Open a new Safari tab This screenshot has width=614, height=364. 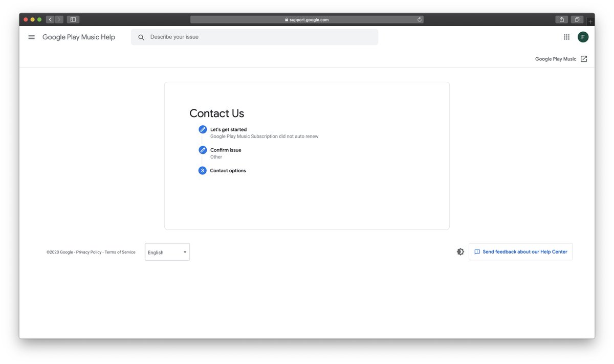tap(590, 21)
